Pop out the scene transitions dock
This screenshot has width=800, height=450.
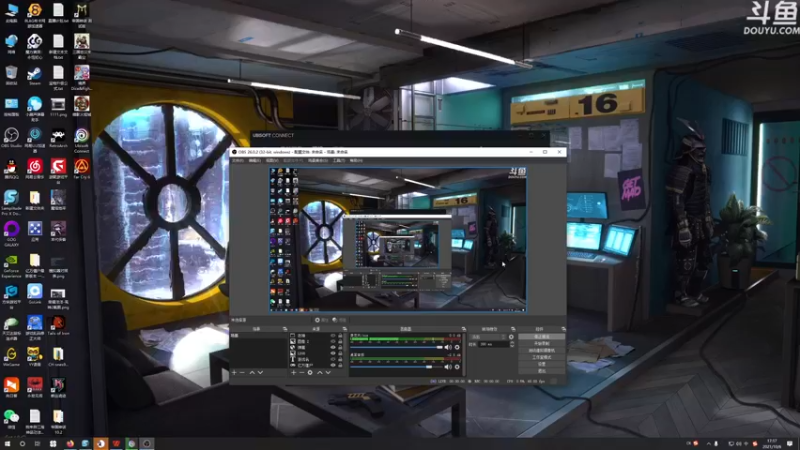point(513,329)
